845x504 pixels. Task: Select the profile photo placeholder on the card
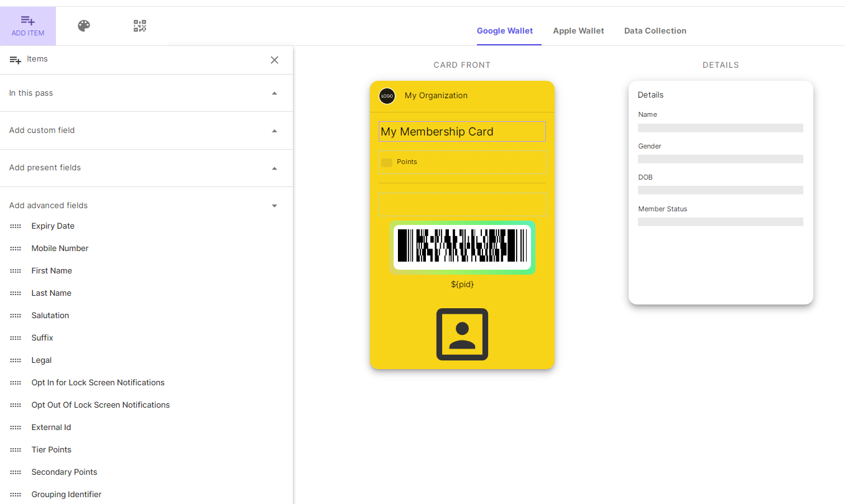point(462,334)
